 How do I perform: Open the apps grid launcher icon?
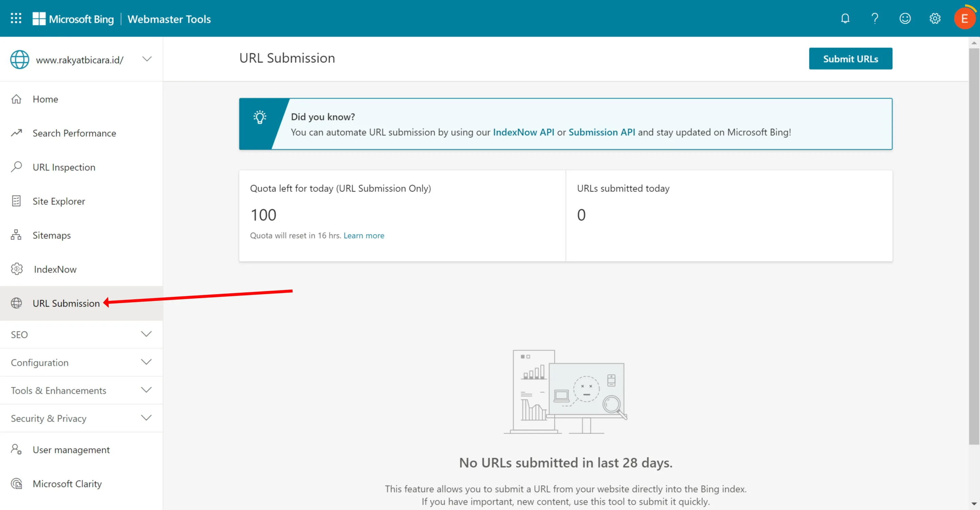point(16,18)
